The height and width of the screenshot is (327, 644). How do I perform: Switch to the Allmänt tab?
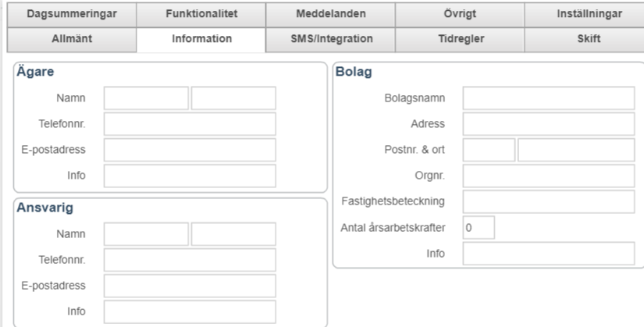tap(71, 38)
